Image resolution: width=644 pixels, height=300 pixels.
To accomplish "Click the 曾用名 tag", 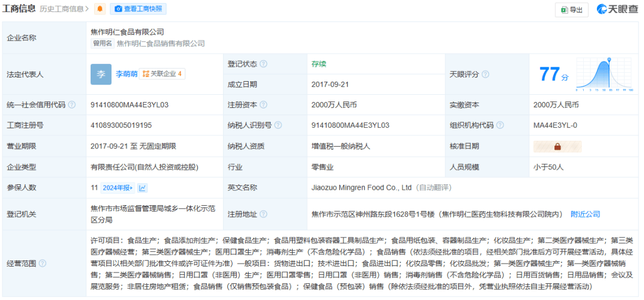I will pos(103,44).
